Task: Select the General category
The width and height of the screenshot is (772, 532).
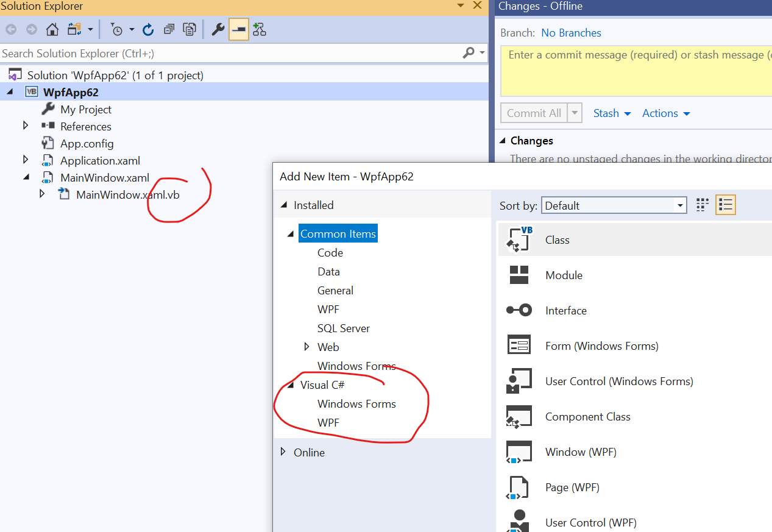Action: point(335,291)
